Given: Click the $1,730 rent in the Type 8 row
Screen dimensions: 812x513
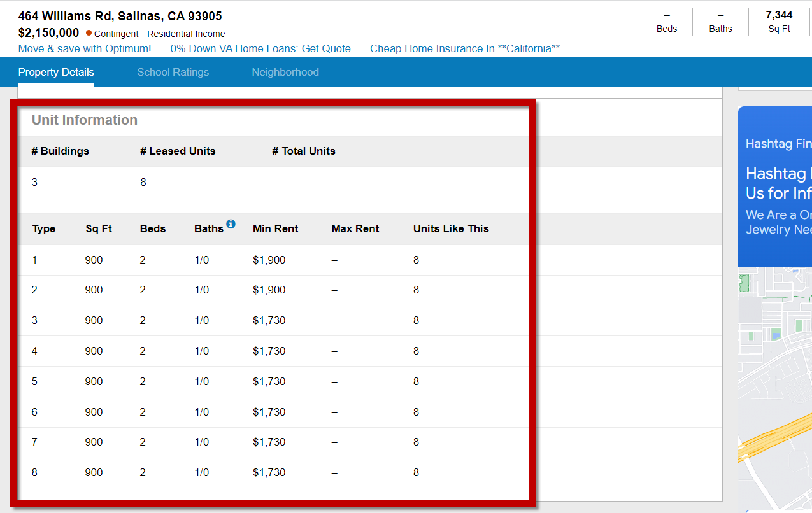Looking at the screenshot, I should pyautogui.click(x=269, y=472).
